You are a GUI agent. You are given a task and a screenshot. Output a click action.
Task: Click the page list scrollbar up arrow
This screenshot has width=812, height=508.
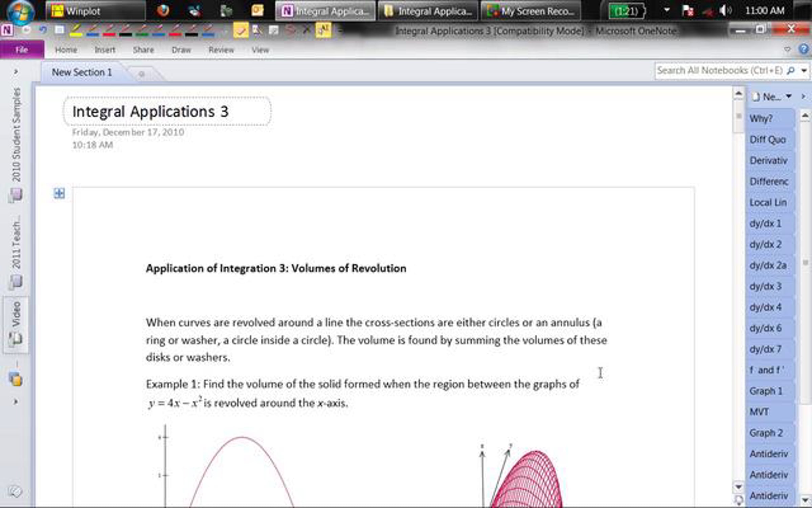[805, 116]
